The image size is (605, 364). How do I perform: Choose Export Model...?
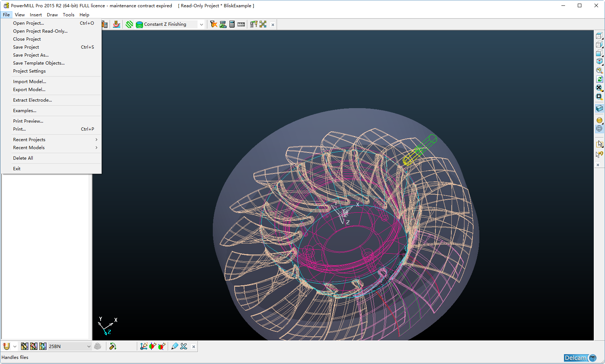51,90
